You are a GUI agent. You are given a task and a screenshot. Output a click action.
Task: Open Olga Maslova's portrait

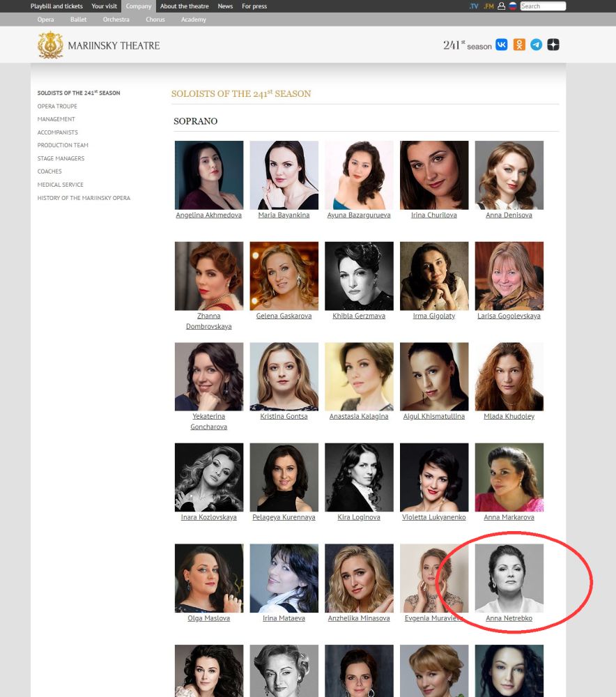coord(209,579)
